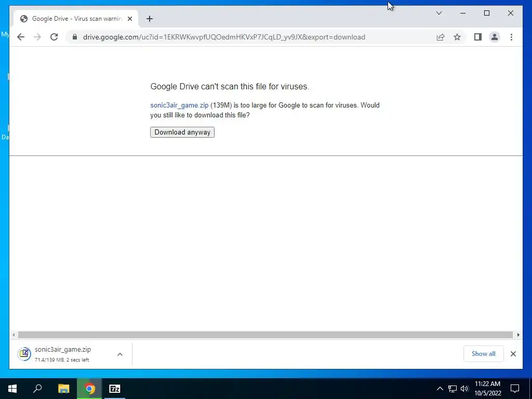Expand options for sonic3air_game.zip download
The width and height of the screenshot is (532, 399).
pos(120,354)
